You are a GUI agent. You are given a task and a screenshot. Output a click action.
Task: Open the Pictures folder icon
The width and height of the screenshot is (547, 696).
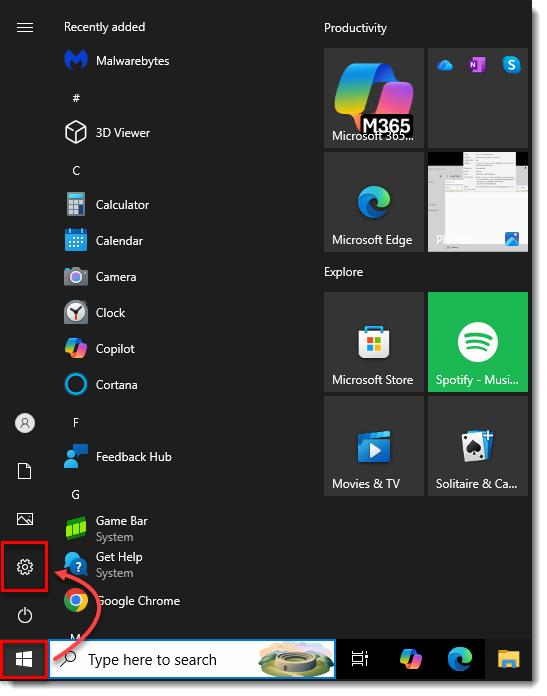pyautogui.click(x=25, y=519)
